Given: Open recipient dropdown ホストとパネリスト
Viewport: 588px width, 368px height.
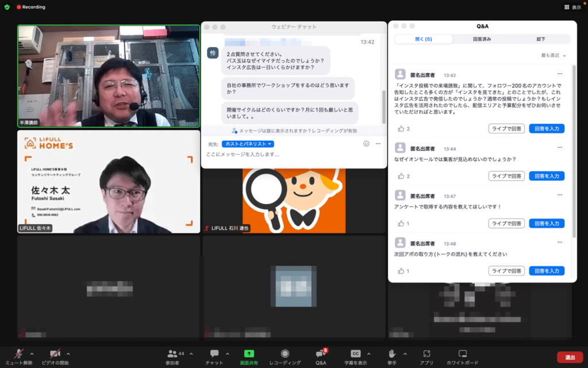Looking at the screenshot, I should 247,144.
